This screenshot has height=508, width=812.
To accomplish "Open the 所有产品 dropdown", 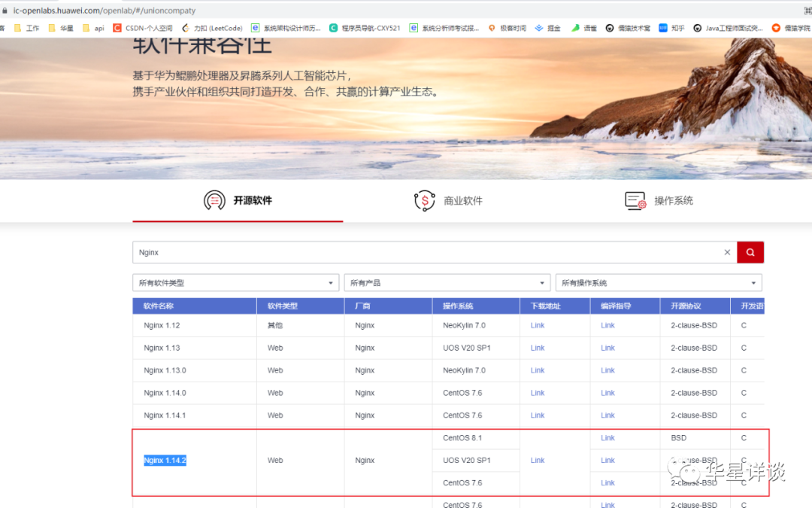I will [447, 282].
